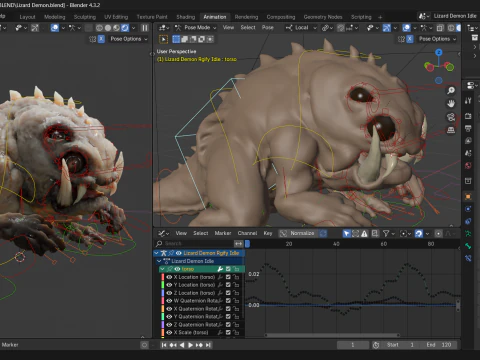The height and width of the screenshot is (360, 480).
Task: Click the zoom view magnifier icon
Action: 451,90
